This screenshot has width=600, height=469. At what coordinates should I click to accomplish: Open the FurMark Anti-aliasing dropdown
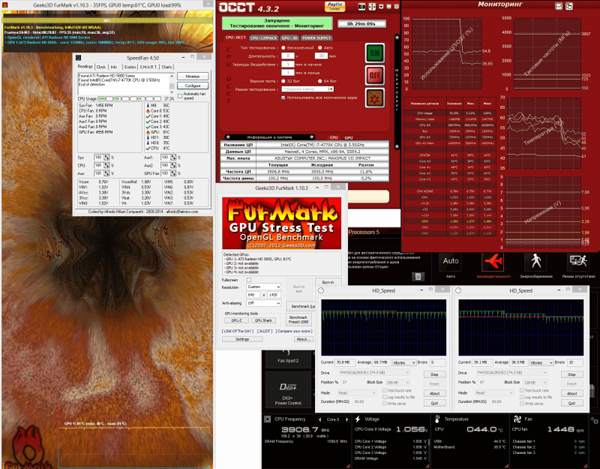[x=264, y=303]
